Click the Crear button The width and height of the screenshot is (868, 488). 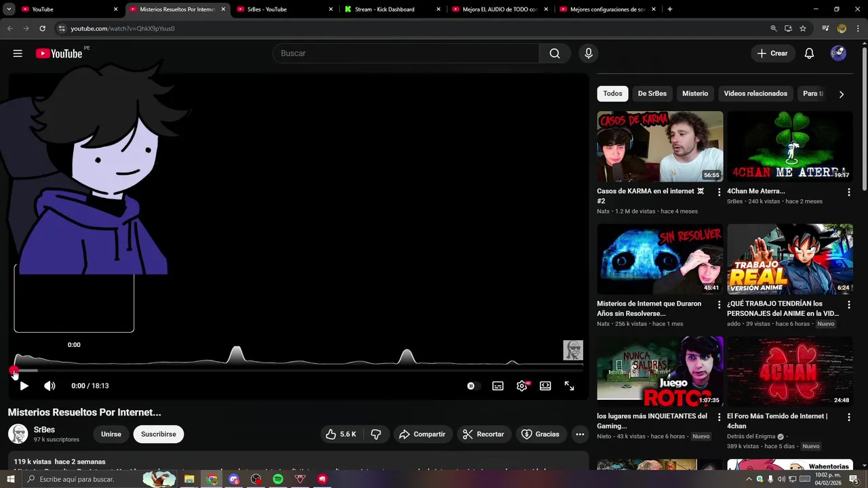tap(772, 54)
